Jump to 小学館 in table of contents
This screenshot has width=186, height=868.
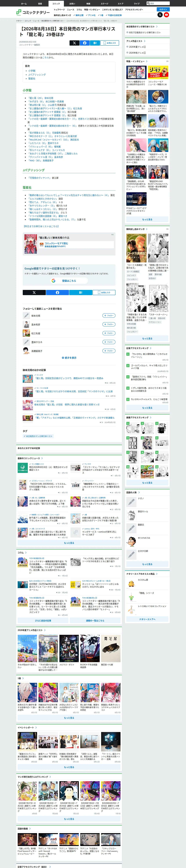point(32,71)
